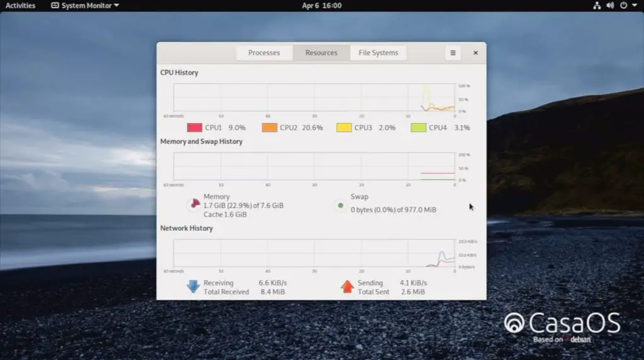Viewport: 644px width, 360px height.
Task: Click the CPU3 yellow color swatch
Action: (344, 128)
